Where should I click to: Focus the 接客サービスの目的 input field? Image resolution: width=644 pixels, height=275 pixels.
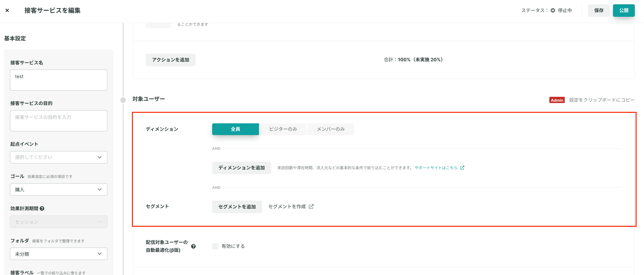pyautogui.click(x=59, y=121)
